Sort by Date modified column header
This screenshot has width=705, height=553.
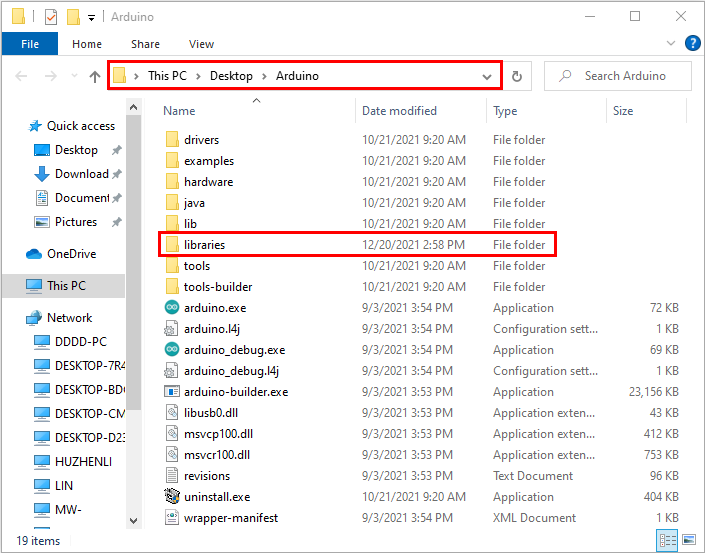421,111
